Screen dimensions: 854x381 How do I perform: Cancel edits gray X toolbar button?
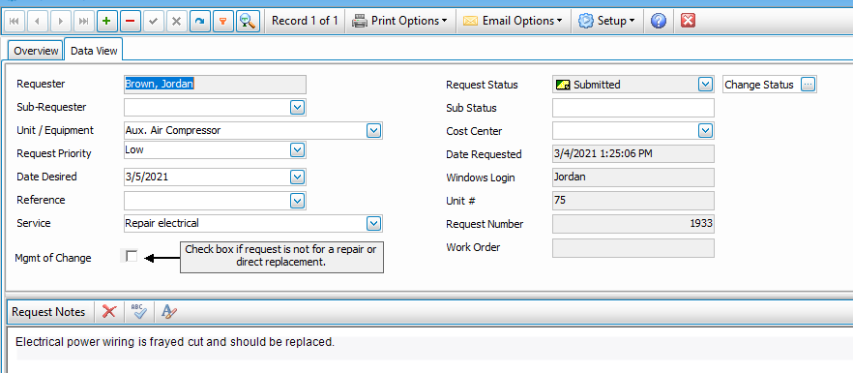(176, 22)
